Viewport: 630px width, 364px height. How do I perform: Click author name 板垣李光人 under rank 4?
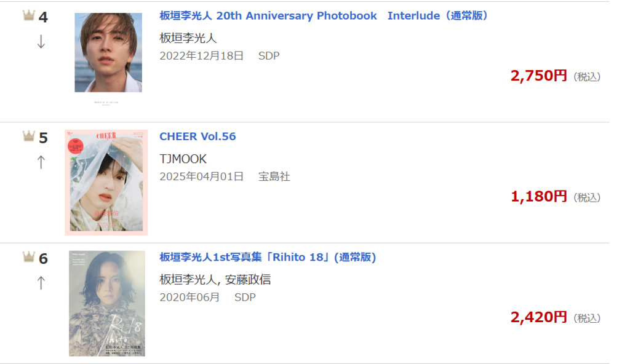[x=188, y=38]
